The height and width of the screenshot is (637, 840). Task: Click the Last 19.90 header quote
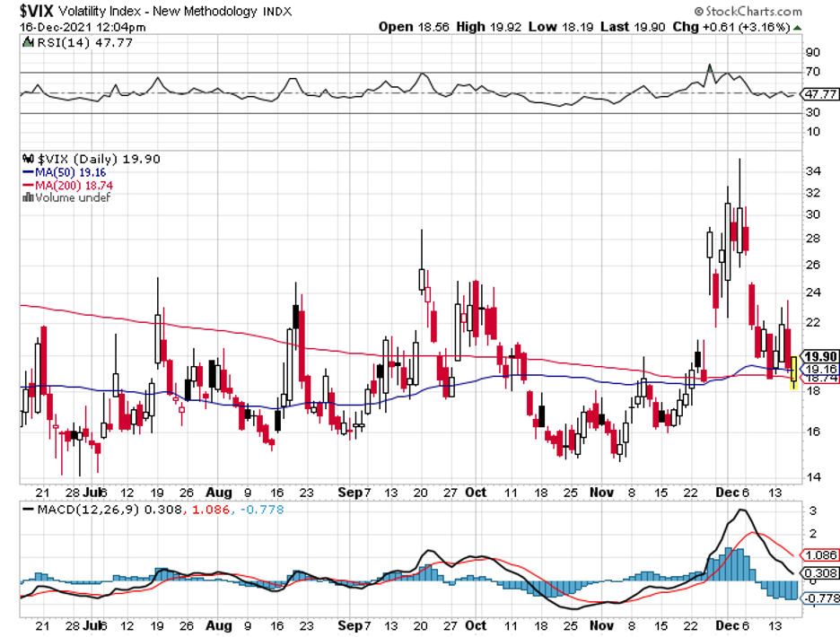tap(633, 27)
